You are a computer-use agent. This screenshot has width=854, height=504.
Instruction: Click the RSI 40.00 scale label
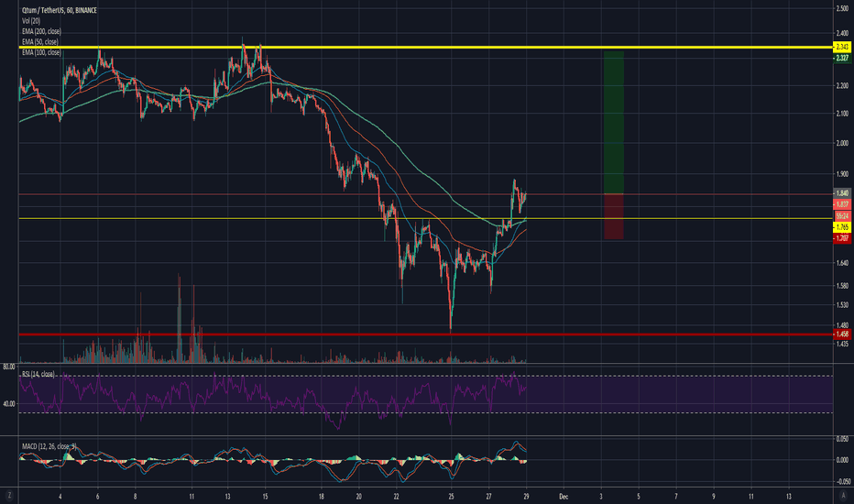click(x=9, y=404)
